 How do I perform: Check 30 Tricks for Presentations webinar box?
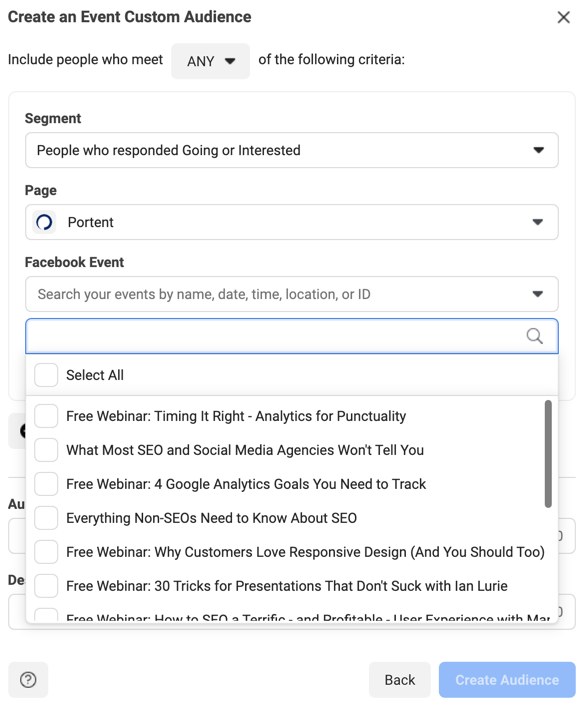click(x=46, y=586)
